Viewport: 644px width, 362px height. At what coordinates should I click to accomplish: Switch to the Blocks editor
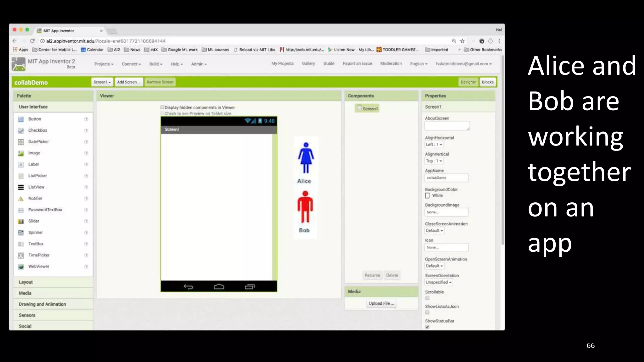(x=488, y=82)
